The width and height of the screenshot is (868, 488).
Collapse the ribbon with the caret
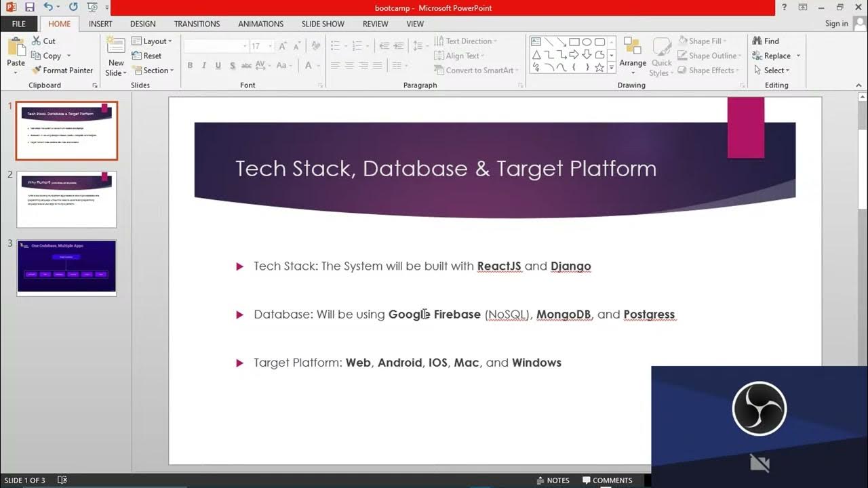click(x=858, y=85)
